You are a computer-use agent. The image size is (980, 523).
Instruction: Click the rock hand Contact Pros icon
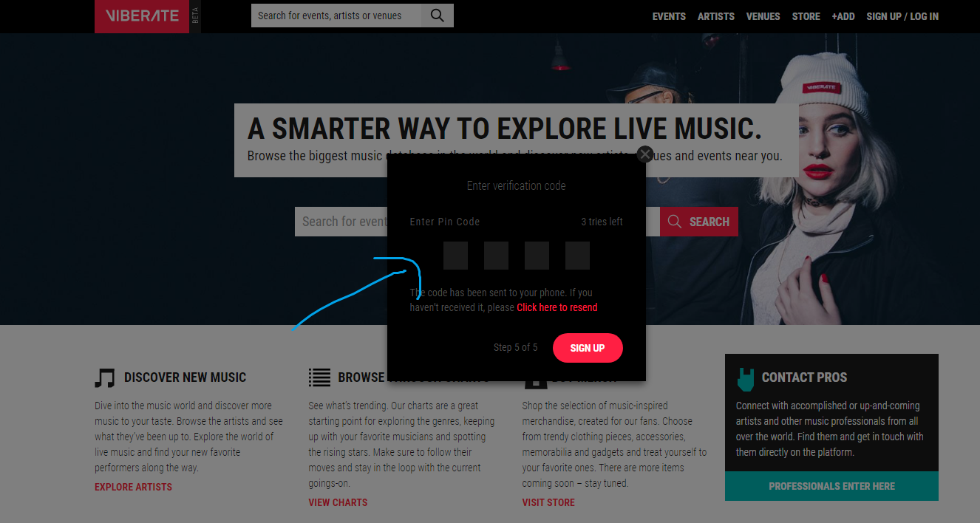click(x=745, y=378)
